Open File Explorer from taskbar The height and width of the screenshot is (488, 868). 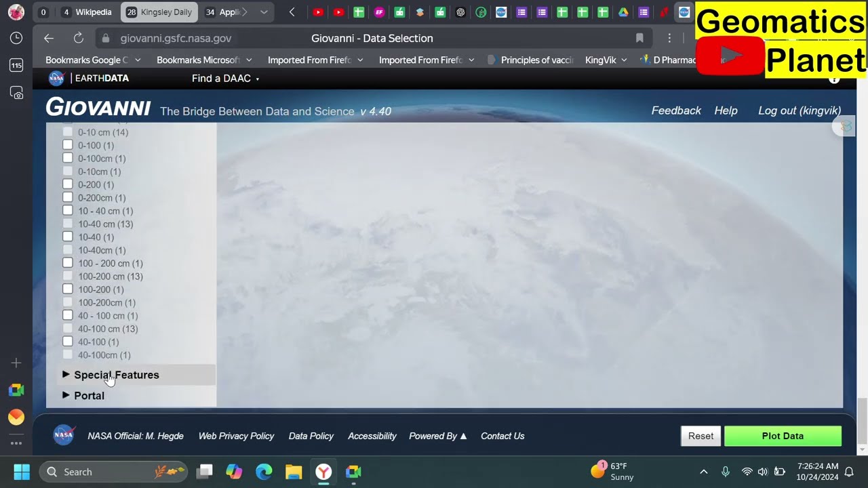tap(294, 472)
